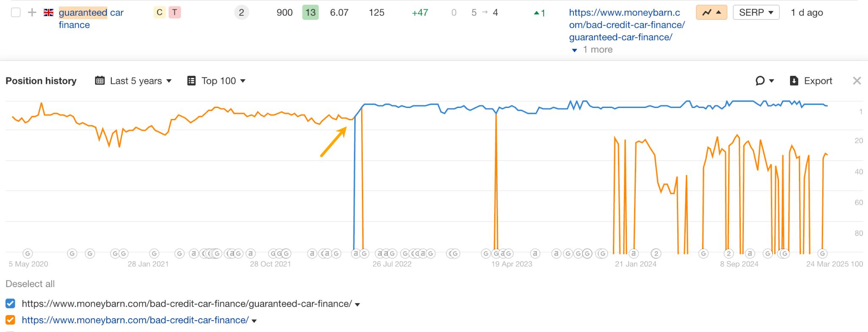The width and height of the screenshot is (868, 332).
Task: Click the pink T badge
Action: (x=175, y=13)
